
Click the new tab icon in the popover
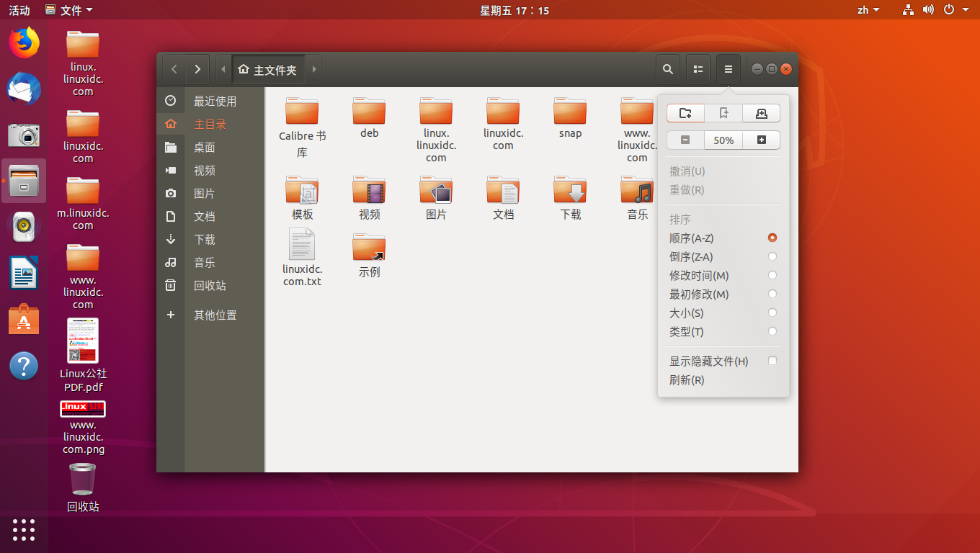(x=761, y=113)
